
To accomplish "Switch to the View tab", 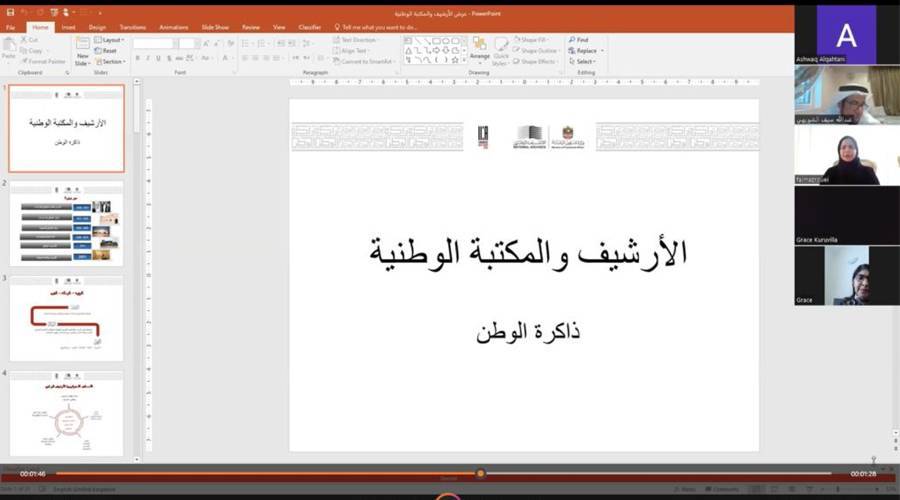I will tap(279, 27).
